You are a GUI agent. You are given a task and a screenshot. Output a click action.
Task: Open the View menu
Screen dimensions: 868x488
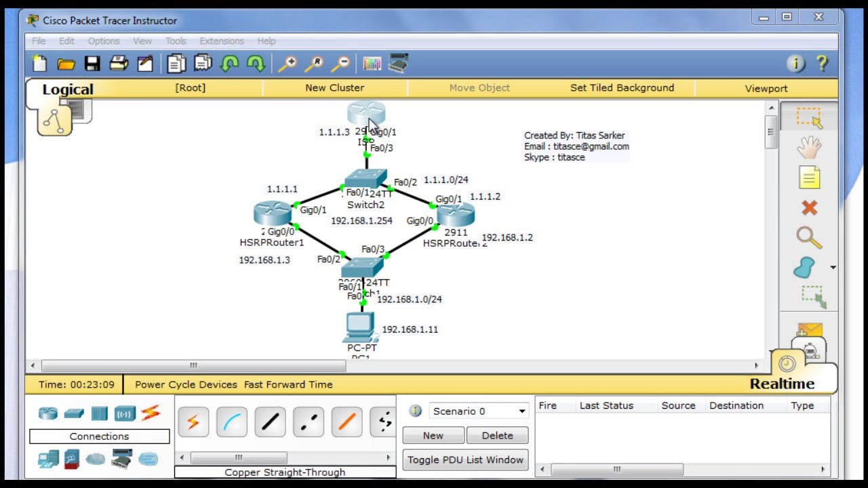[x=142, y=41]
